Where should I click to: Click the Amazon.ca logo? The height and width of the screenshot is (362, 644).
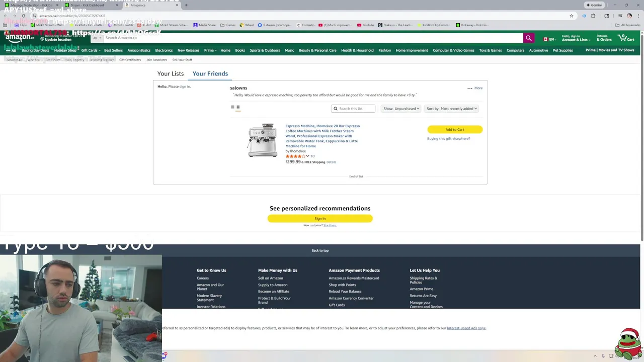click(20, 38)
